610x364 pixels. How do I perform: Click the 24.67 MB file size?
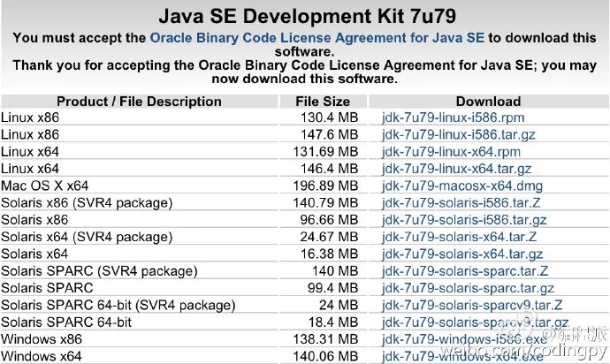click(x=329, y=237)
